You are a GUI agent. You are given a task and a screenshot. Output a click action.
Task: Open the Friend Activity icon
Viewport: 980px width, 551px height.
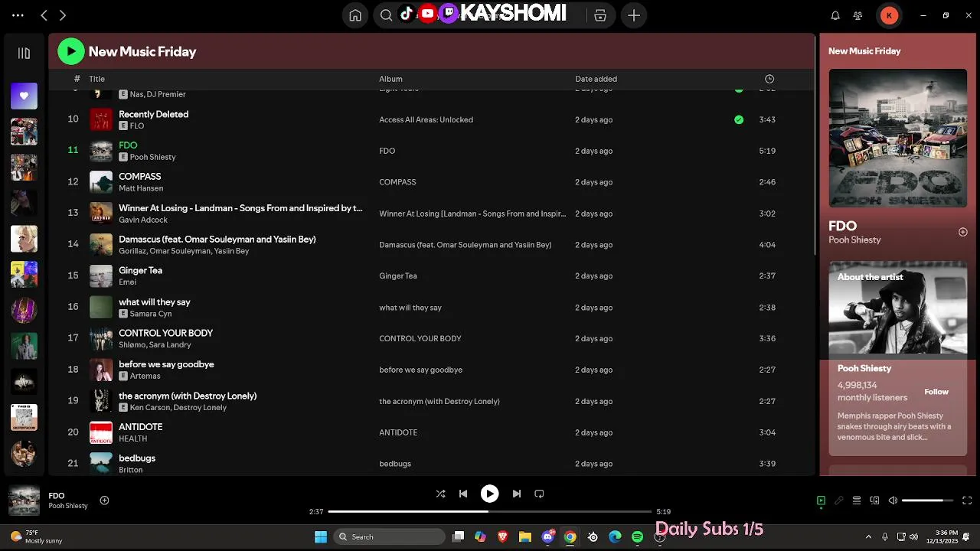858,15
